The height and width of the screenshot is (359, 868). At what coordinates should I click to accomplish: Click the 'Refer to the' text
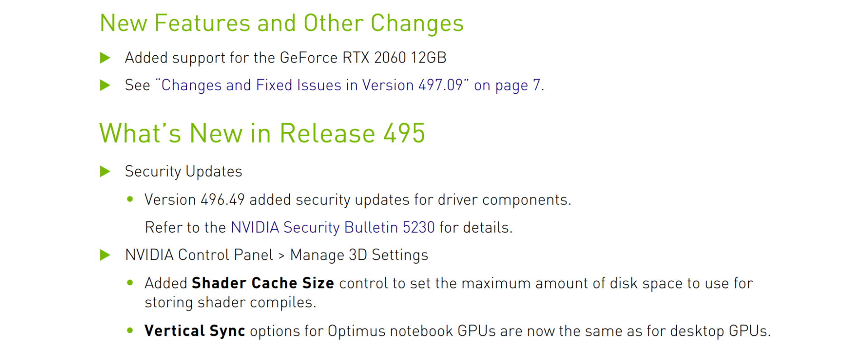185,227
